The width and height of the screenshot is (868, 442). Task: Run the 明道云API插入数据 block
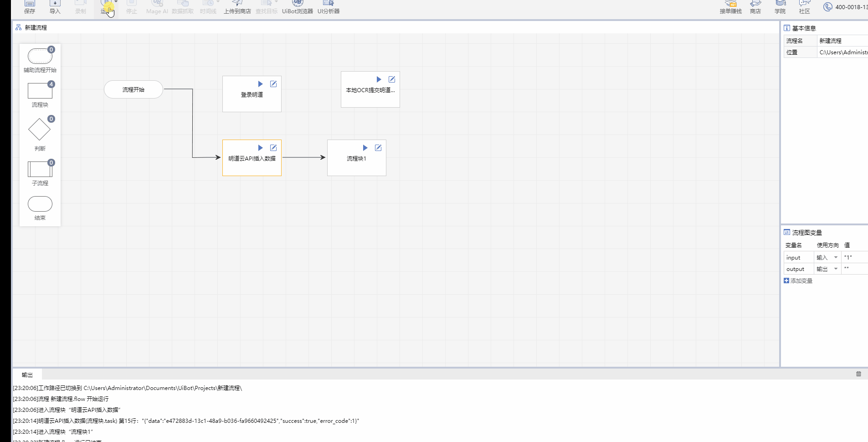(x=261, y=148)
